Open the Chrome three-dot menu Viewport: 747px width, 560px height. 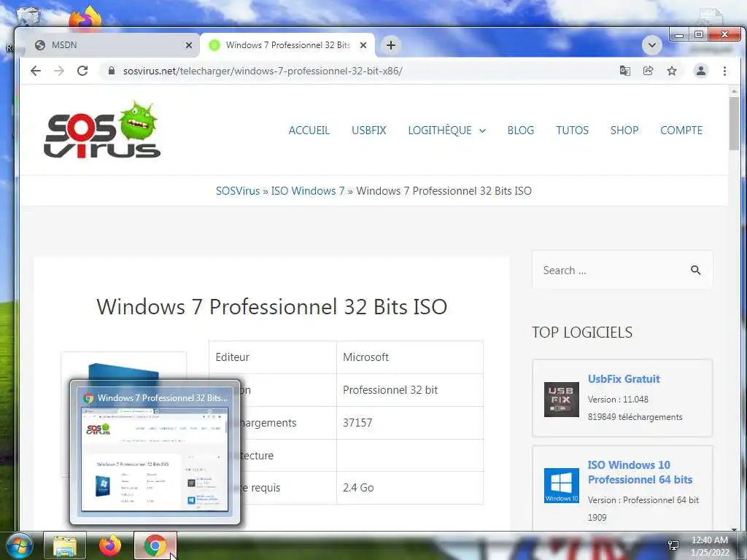(724, 71)
